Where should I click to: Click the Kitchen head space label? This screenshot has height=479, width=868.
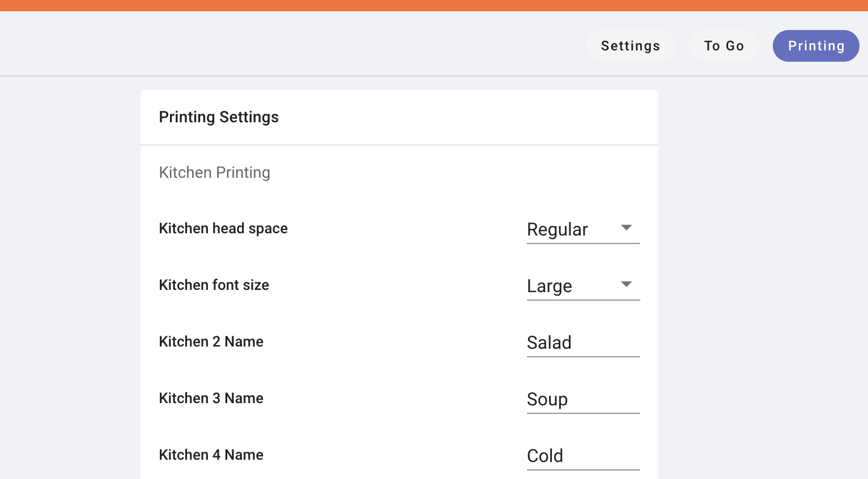(x=223, y=229)
